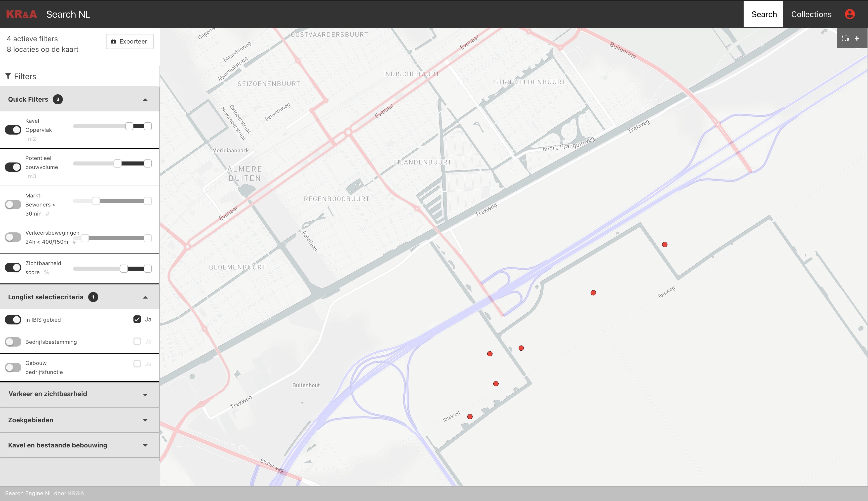Click the Potentieel bouwvolume slider's lower handle
The width and height of the screenshot is (868, 501).
click(x=118, y=163)
